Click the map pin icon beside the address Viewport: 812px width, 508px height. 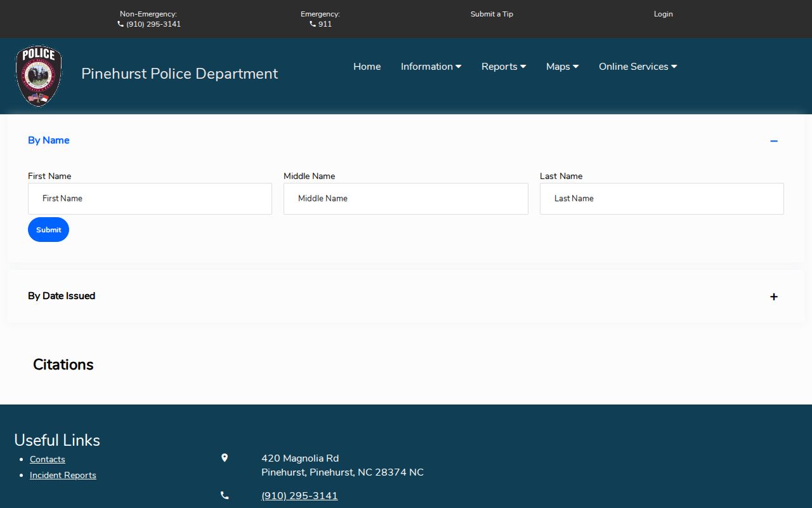click(x=225, y=458)
